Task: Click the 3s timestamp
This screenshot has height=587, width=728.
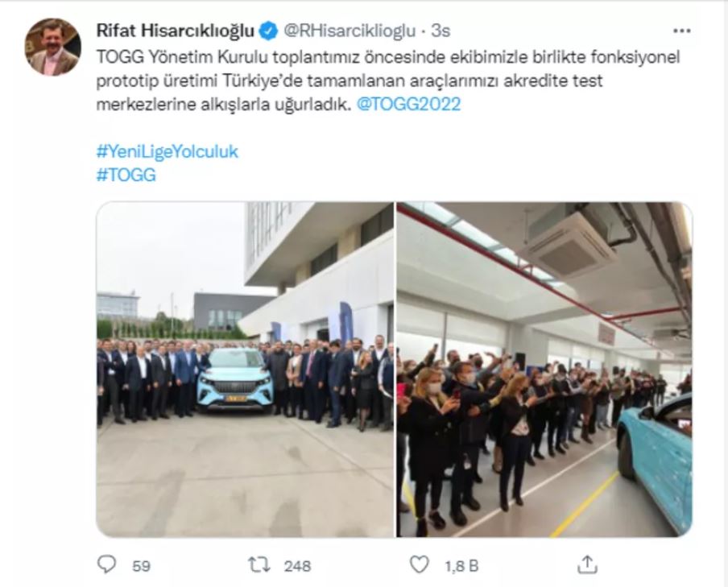Action: pos(441,31)
